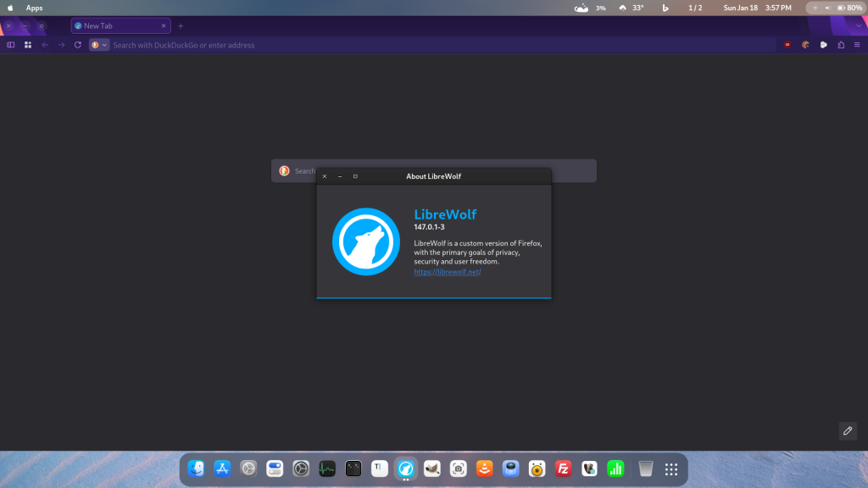The height and width of the screenshot is (488, 868).
Task: Open the battery status indicator menu
Action: click(x=841, y=8)
